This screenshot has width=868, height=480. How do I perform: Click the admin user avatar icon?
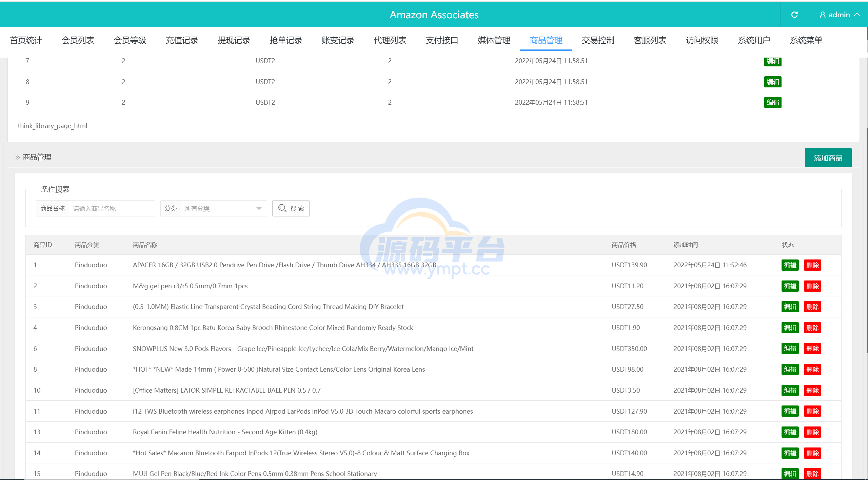[x=822, y=15]
